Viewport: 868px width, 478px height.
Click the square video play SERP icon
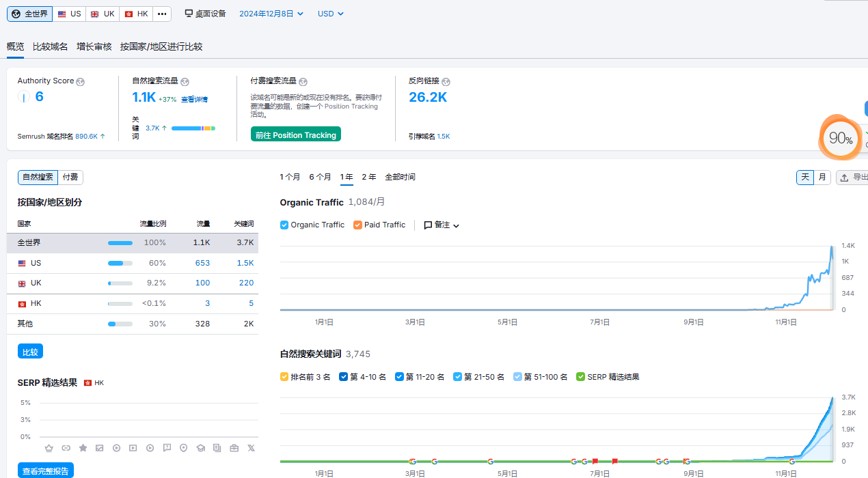tap(133, 448)
